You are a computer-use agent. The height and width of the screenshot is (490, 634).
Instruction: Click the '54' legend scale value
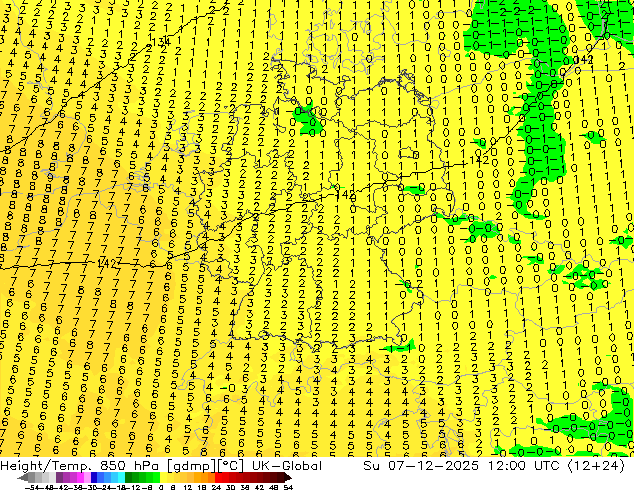point(288,488)
